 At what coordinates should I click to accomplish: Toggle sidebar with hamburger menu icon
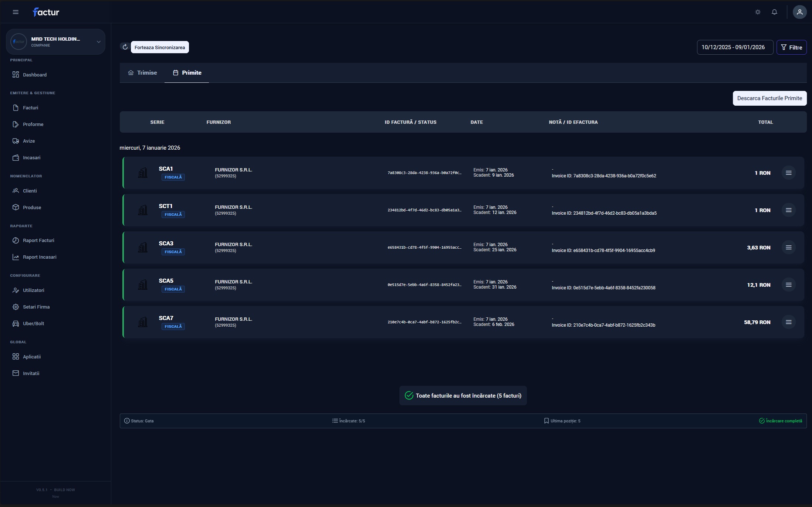[x=16, y=12]
